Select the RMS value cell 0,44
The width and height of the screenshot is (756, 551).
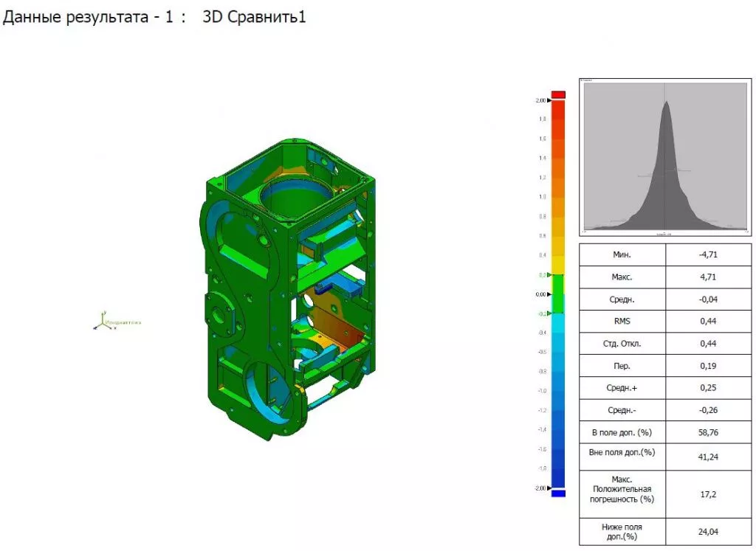[x=708, y=321]
